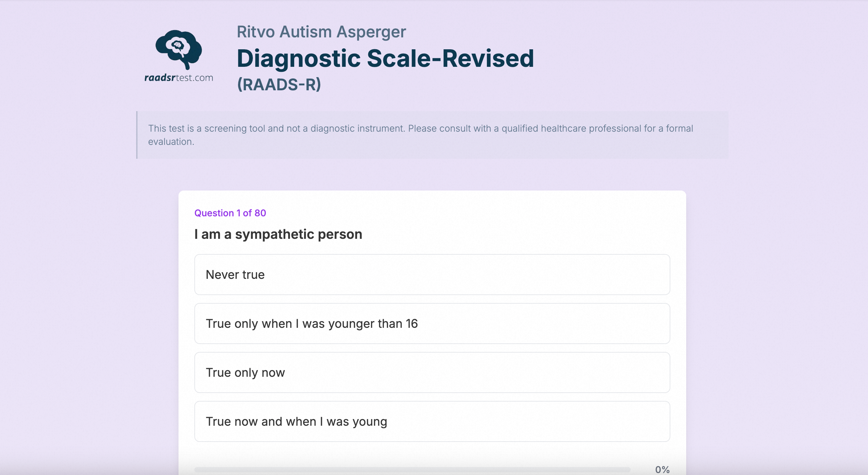
Task: Choose "True only when I was younger than 16"
Action: pyautogui.click(x=432, y=323)
